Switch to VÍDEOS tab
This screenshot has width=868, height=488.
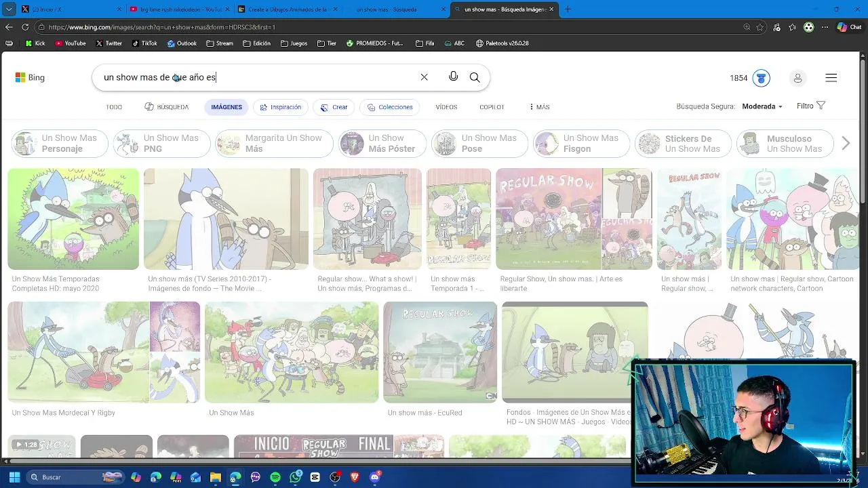(446, 107)
